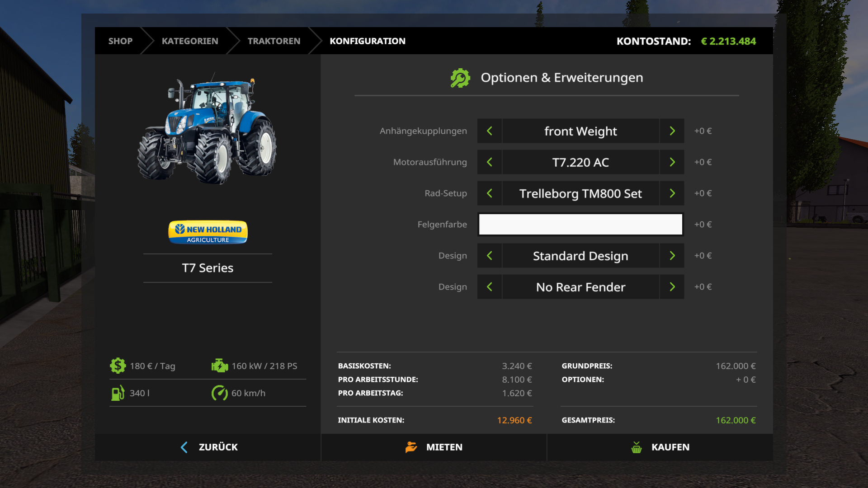Click the shopping basket icon beside Kaufen
Image resolution: width=868 pixels, height=488 pixels.
pyautogui.click(x=637, y=447)
